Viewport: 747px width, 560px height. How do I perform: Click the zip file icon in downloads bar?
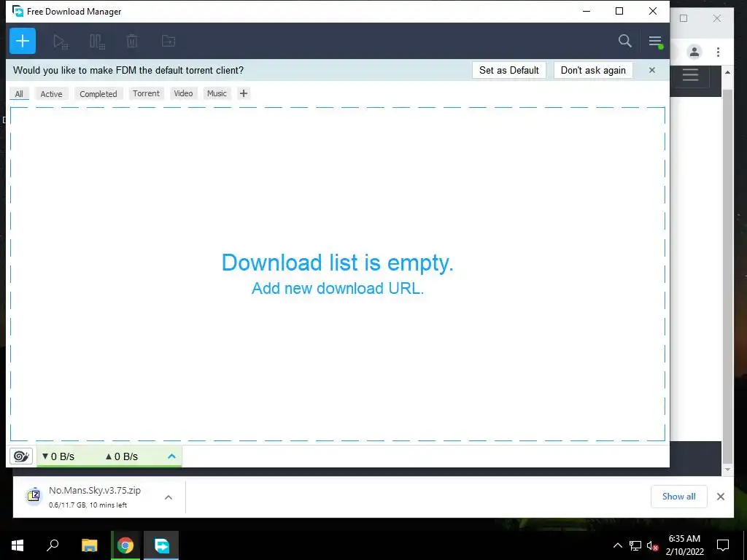point(34,496)
